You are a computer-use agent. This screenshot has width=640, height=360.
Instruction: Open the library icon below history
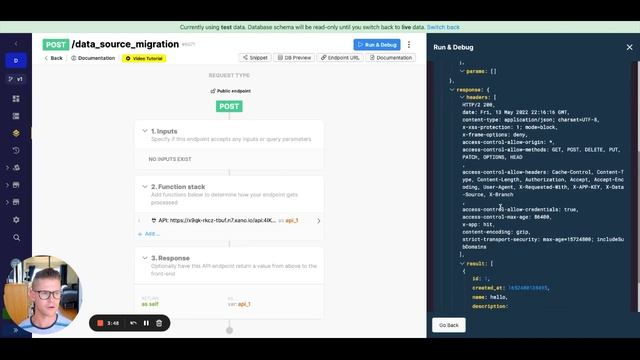(x=16, y=167)
